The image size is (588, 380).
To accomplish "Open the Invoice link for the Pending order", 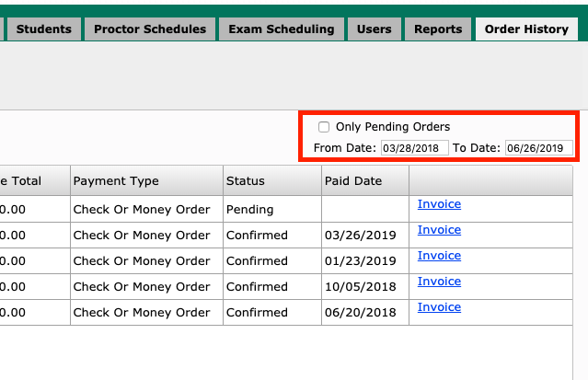I will point(439,204).
